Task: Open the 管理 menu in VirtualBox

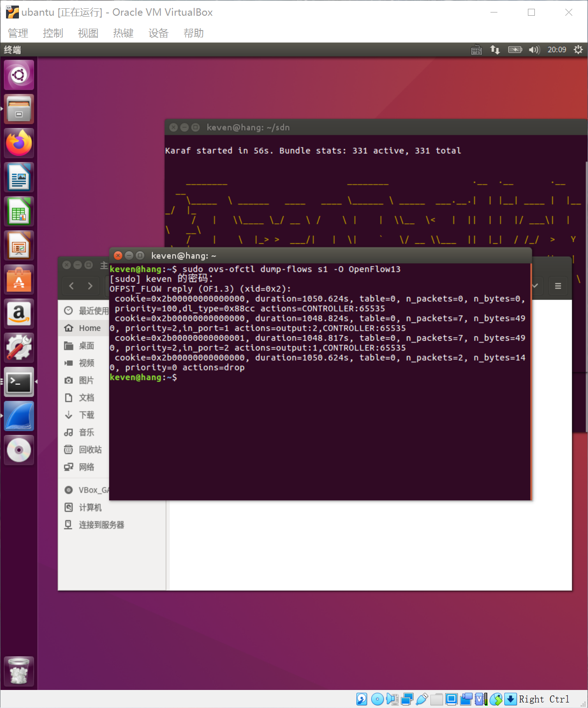Action: (18, 33)
